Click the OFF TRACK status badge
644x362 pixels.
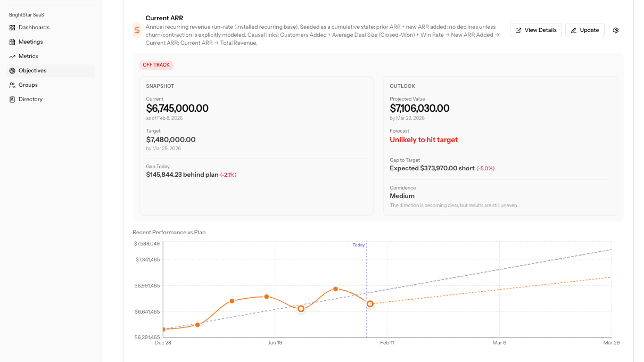coord(156,65)
